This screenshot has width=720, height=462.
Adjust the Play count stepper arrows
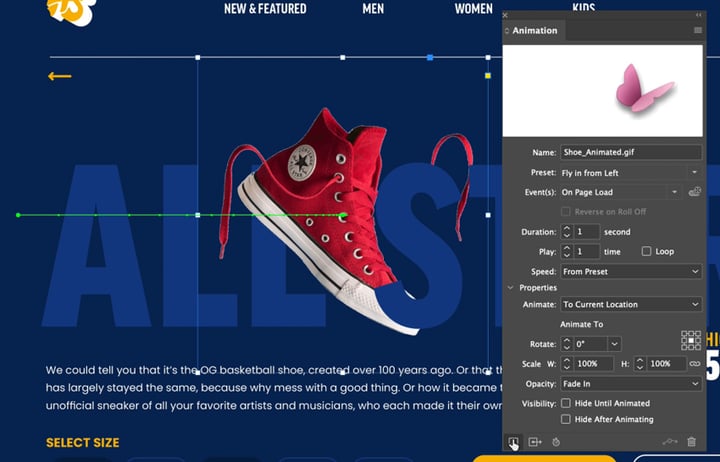tap(567, 251)
